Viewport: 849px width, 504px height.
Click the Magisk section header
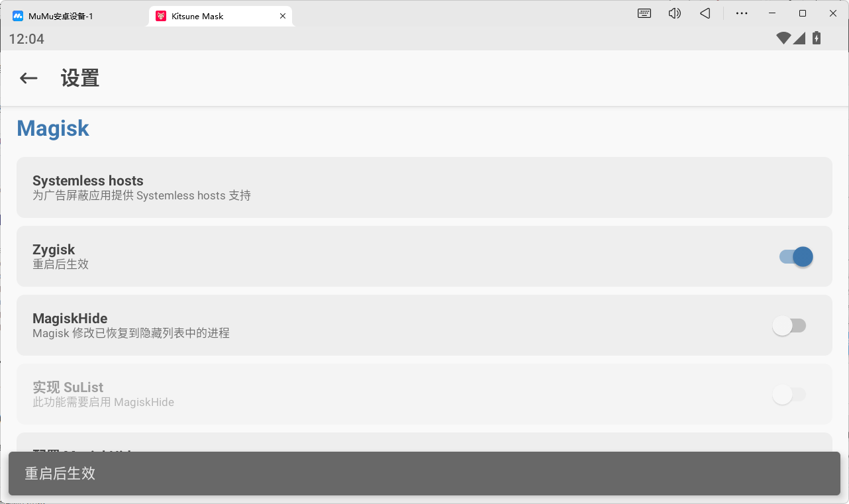[x=53, y=128]
